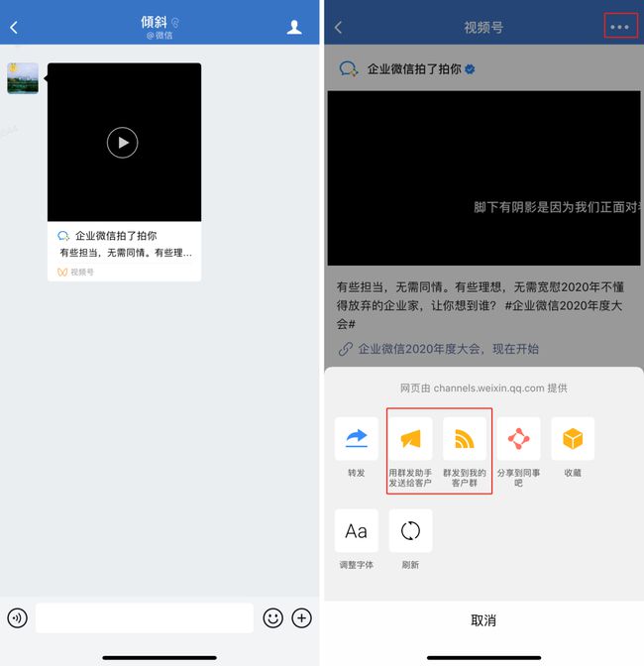Viewport: 644px width, 666px height.
Task: Tap the 视频号 page title
Action: [x=483, y=28]
